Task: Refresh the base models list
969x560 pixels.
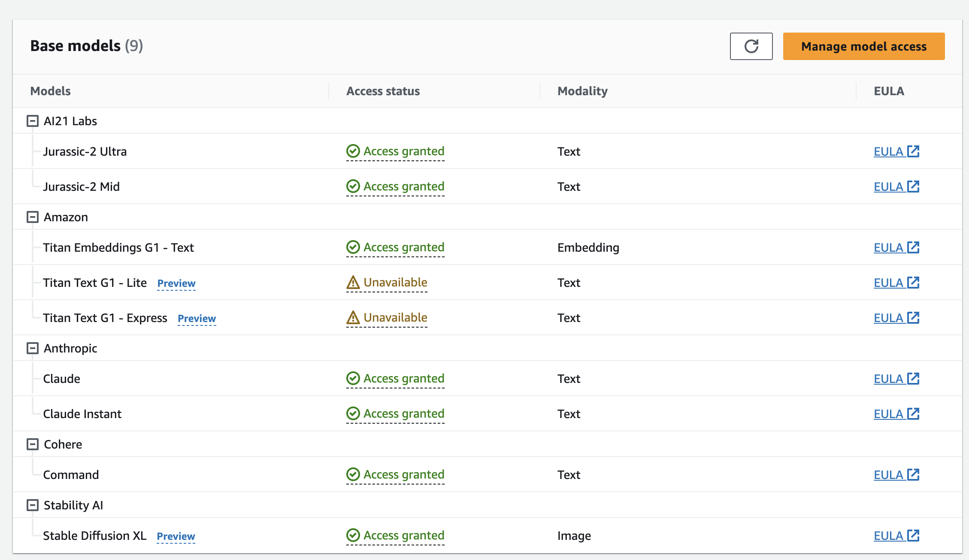Action: (x=751, y=46)
